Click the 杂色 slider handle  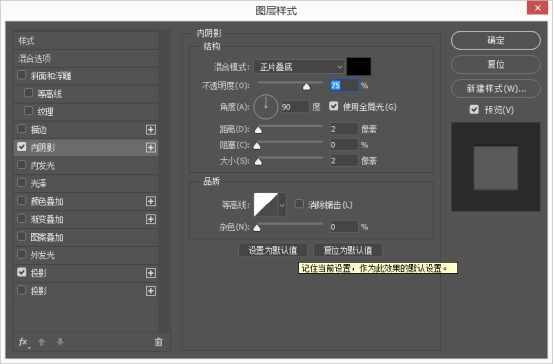(x=257, y=228)
